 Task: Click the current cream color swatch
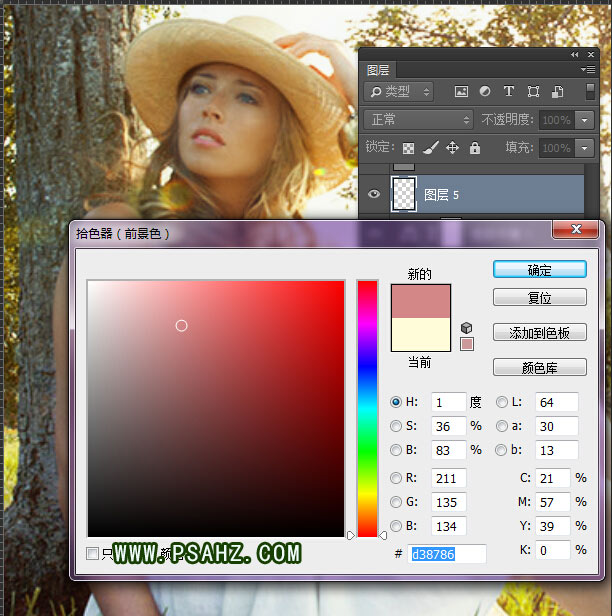421,335
